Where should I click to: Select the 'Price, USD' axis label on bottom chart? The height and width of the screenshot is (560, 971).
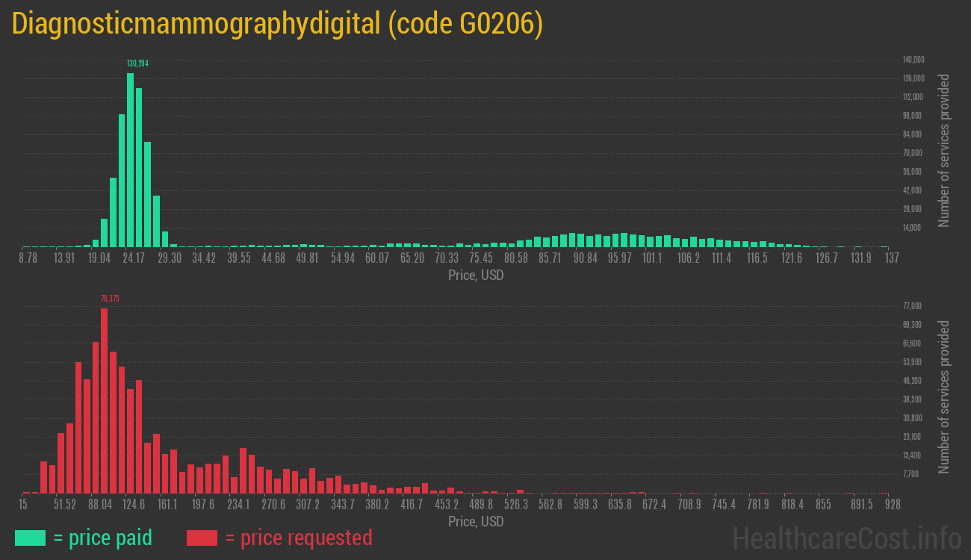tap(475, 521)
